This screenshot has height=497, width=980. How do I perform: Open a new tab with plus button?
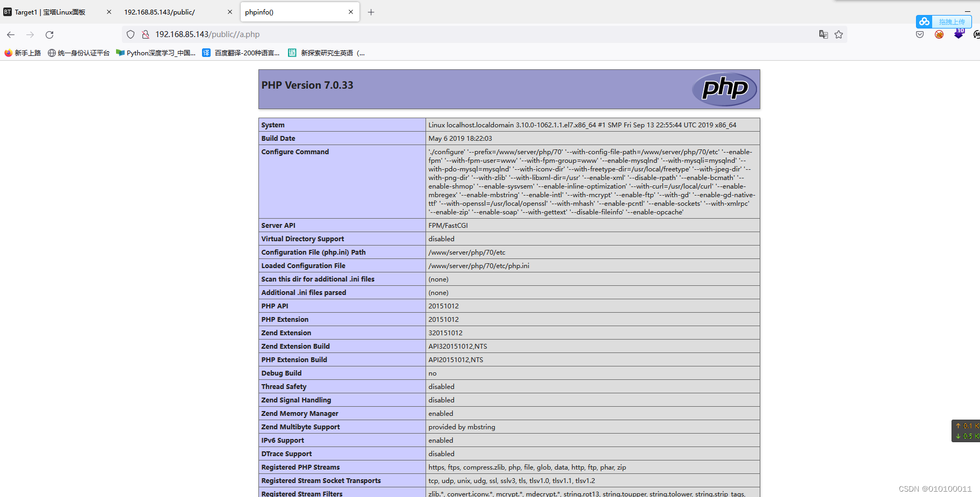371,12
